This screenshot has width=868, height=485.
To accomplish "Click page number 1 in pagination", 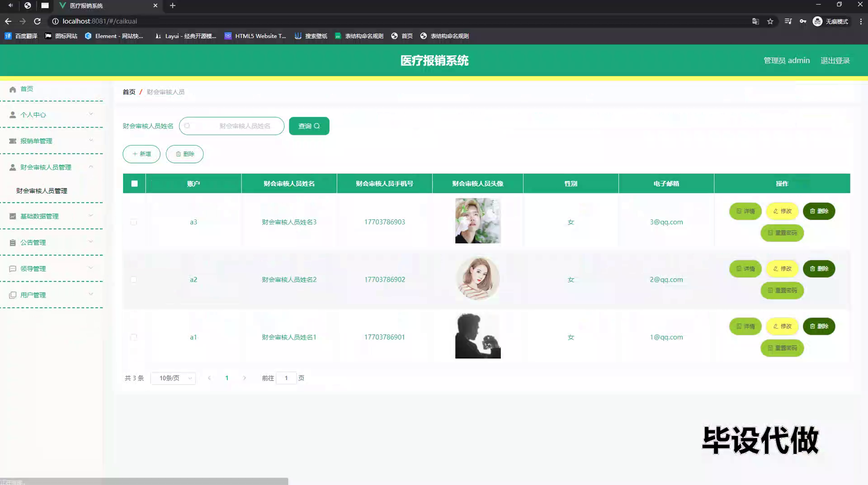I will coord(227,378).
